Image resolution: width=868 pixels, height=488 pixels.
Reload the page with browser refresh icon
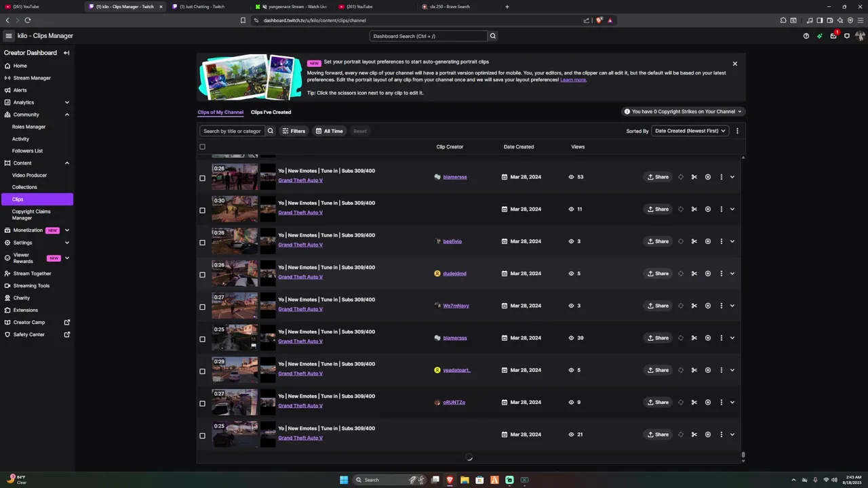pos(27,20)
